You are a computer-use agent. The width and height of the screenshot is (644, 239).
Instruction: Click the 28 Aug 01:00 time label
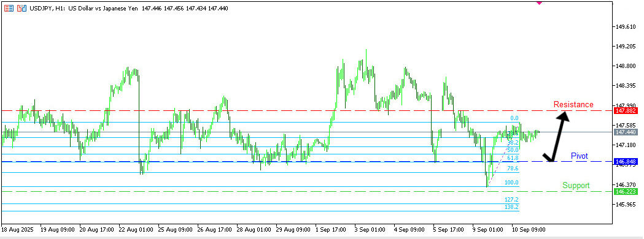254,230
